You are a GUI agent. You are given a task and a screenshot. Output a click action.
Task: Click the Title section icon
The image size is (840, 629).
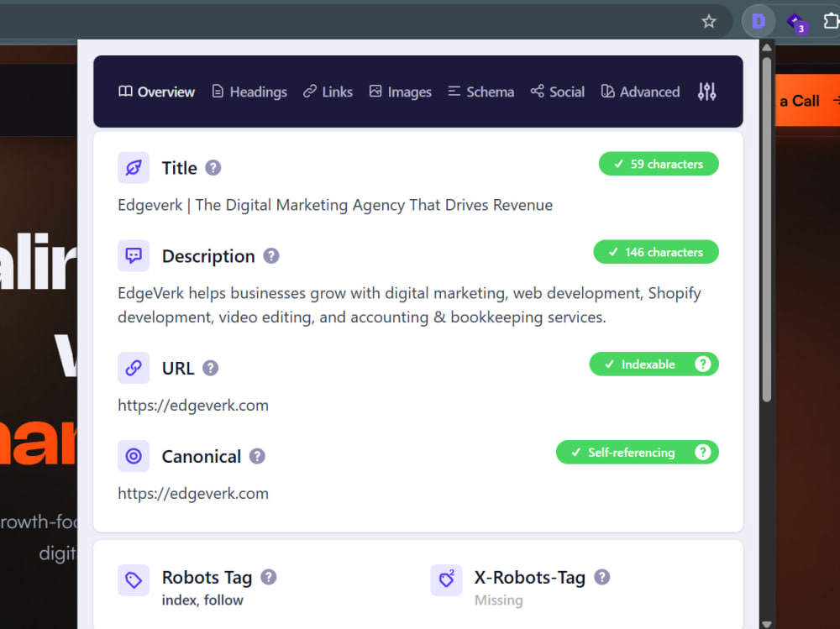click(x=134, y=168)
